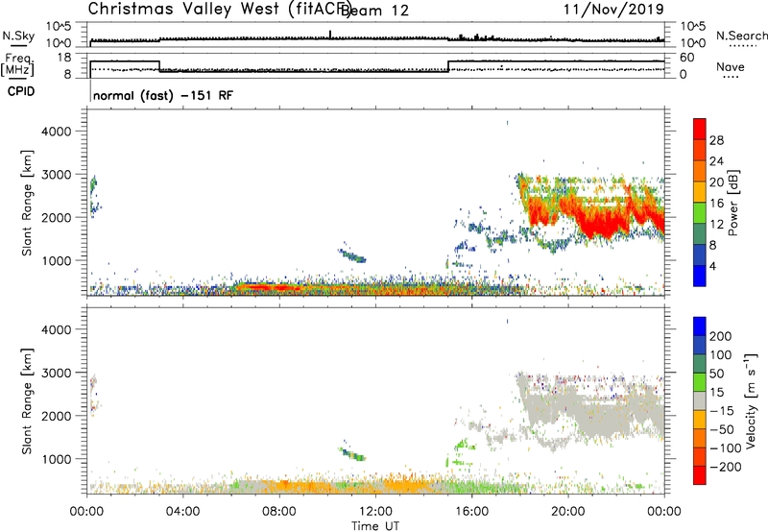Pick the red top band of Power colorbar
Screen dimensions: 768x532
point(700,130)
